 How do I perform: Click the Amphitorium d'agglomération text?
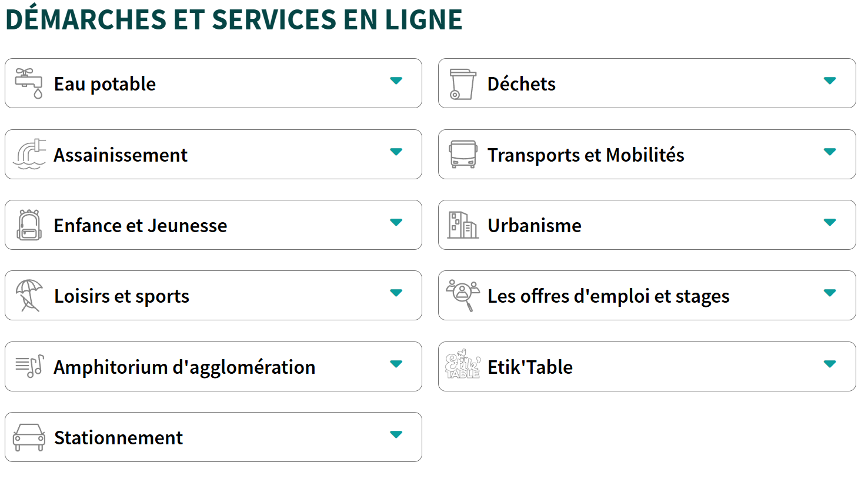(185, 367)
